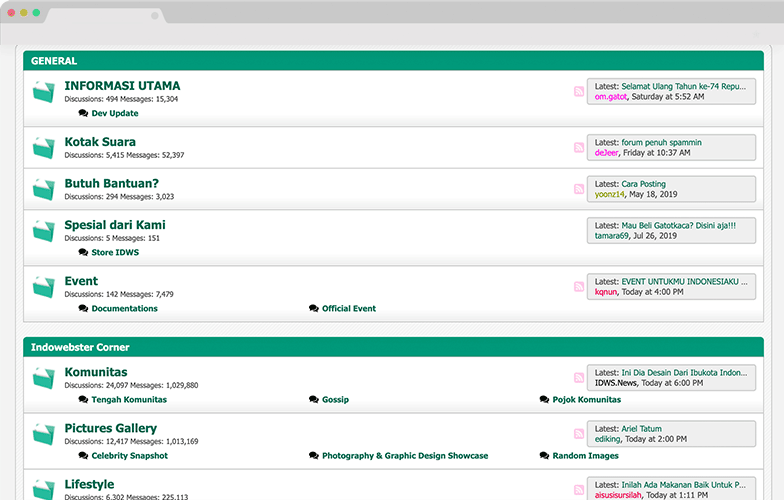The image size is (784, 500).
Task: Click the chat bubble icon beside Dev Update
Action: click(x=83, y=114)
